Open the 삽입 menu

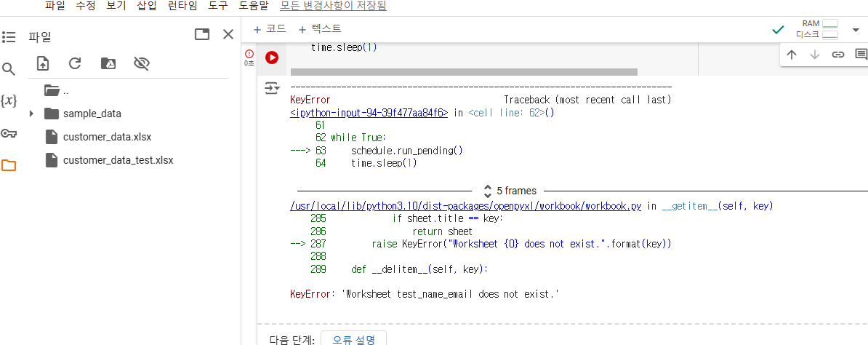pos(147,6)
